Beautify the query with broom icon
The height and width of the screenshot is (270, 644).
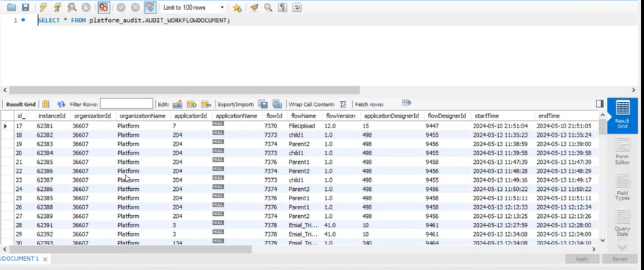[x=254, y=7]
